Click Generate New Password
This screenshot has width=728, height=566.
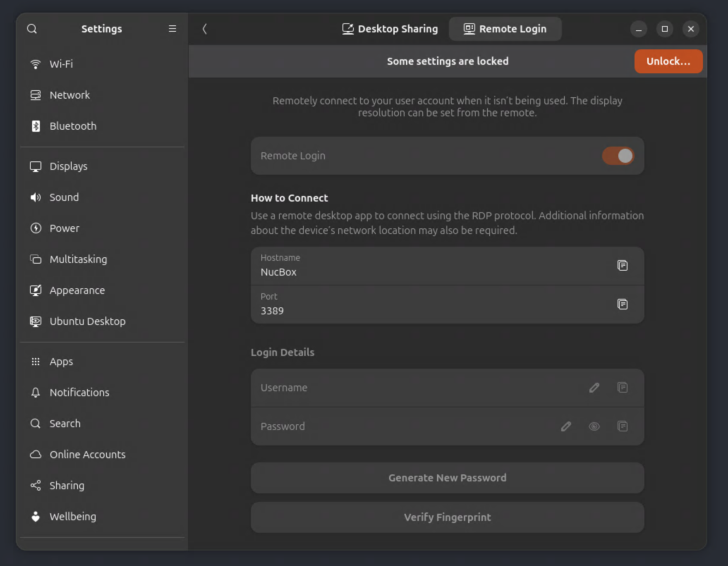(447, 478)
